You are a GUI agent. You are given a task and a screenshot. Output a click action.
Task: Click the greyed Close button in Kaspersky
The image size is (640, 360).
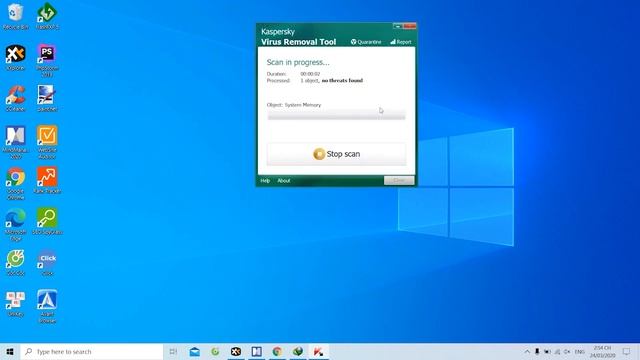click(399, 180)
